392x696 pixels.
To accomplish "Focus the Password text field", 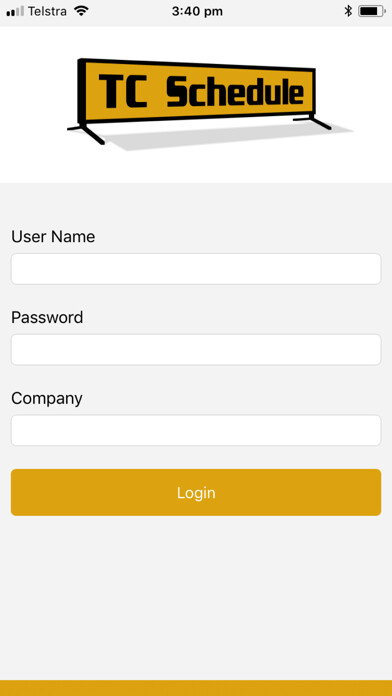I will pos(196,350).
